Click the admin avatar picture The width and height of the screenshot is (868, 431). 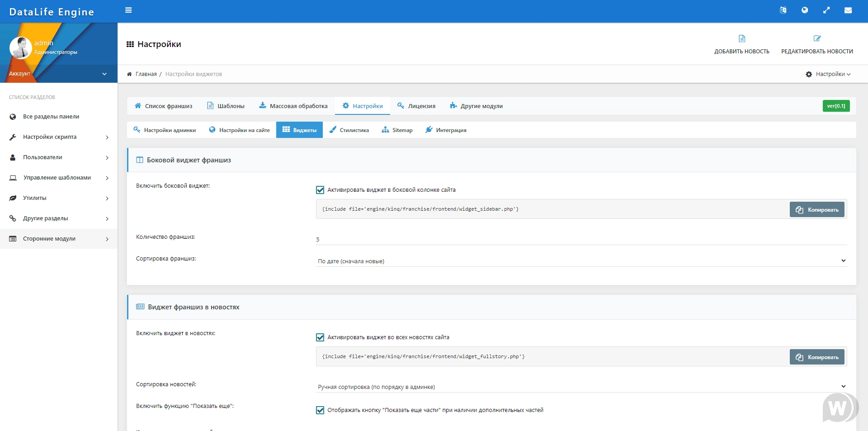coord(20,48)
